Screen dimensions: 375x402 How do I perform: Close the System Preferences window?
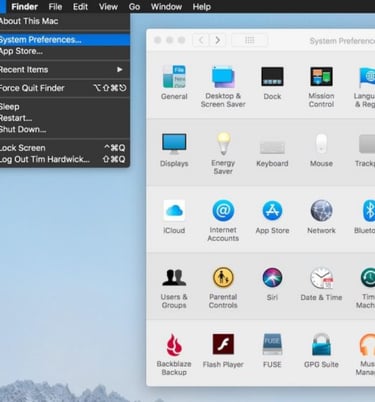coord(158,40)
